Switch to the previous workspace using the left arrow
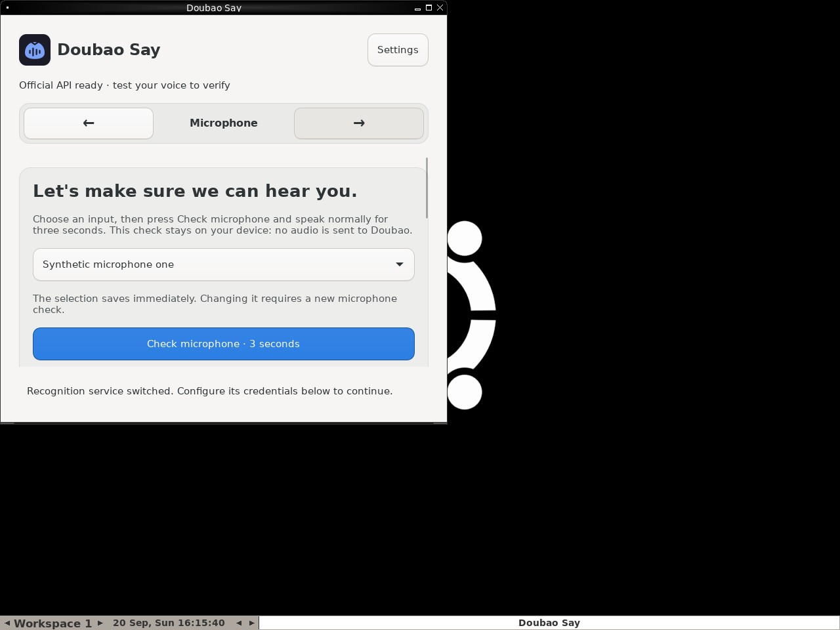 [x=7, y=623]
